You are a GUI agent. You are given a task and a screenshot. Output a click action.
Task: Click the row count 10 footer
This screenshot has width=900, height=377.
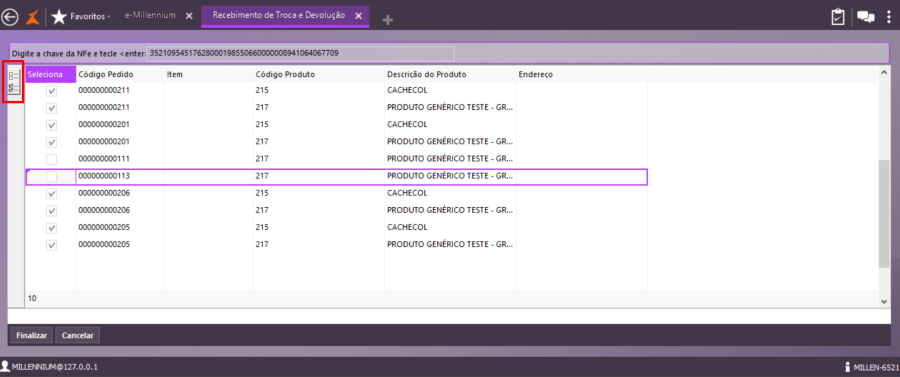pos(32,298)
